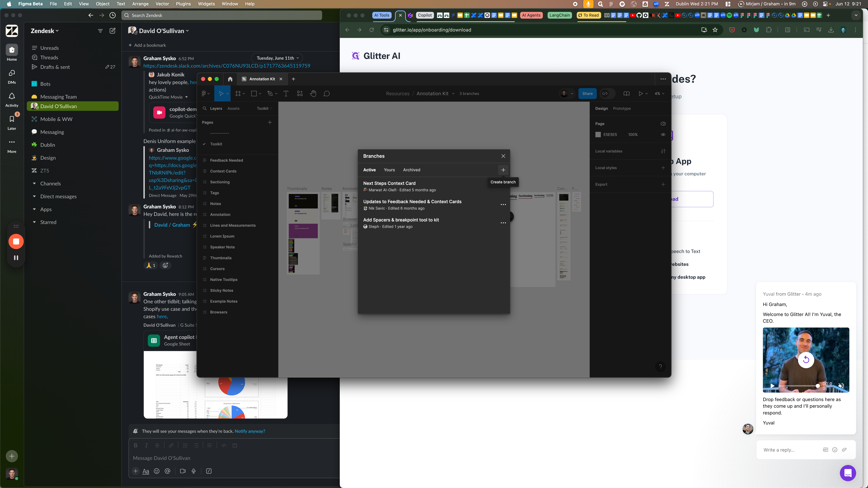
Task: Toggle code formatting in Slack composer
Action: 224,445
